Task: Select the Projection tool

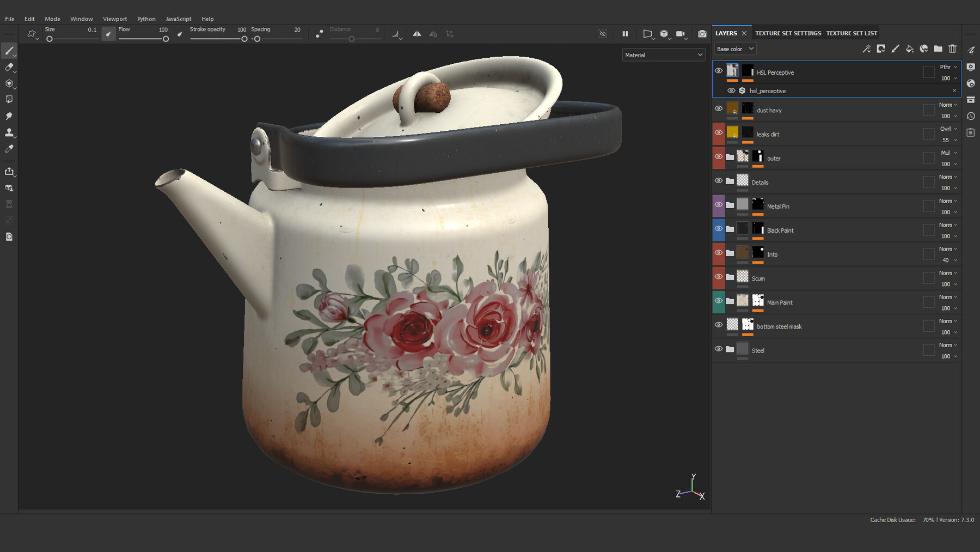Action: [9, 84]
